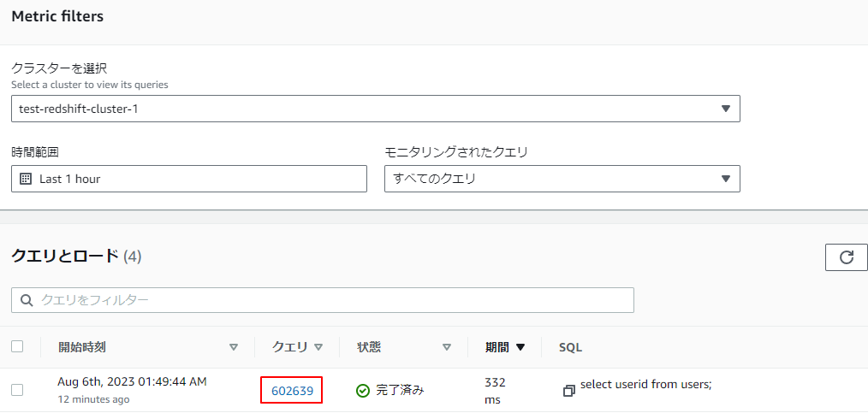Open the Last 1 hour time range

[x=189, y=179]
